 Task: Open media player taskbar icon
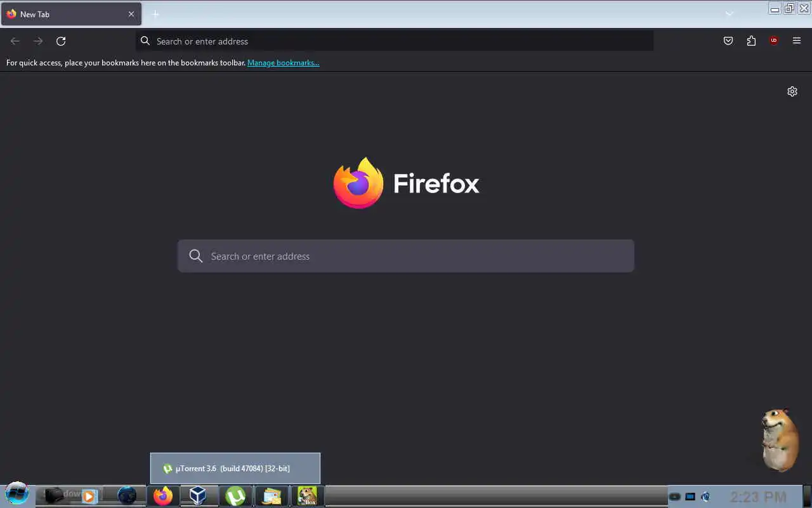click(x=89, y=496)
